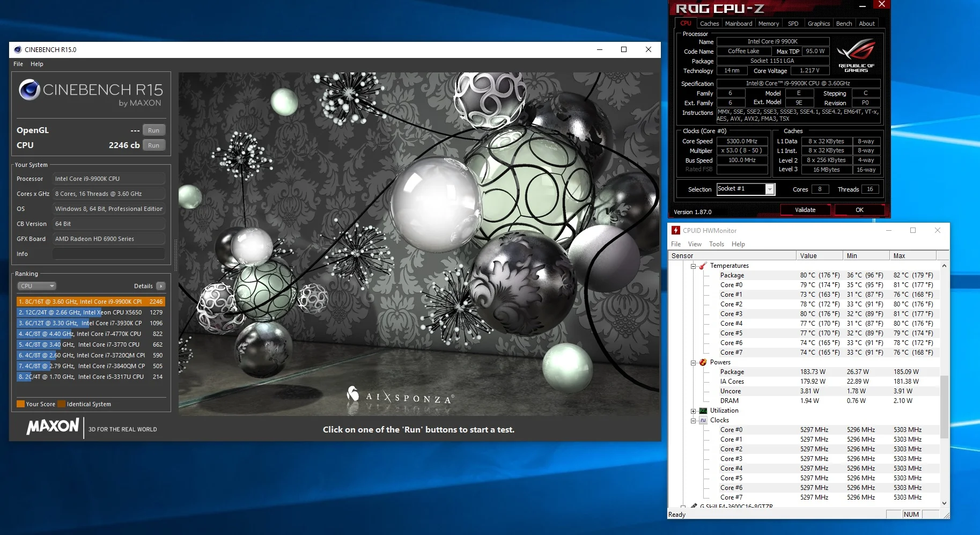This screenshot has width=980, height=535.
Task: Open HWMonitor View menu
Action: [695, 244]
